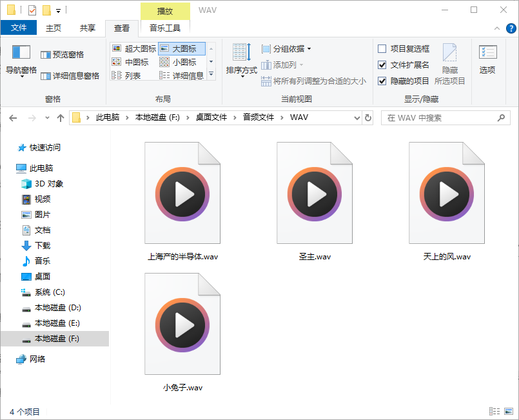
Task: Switch to large thumbnails via status bar icon
Action: click(x=509, y=412)
